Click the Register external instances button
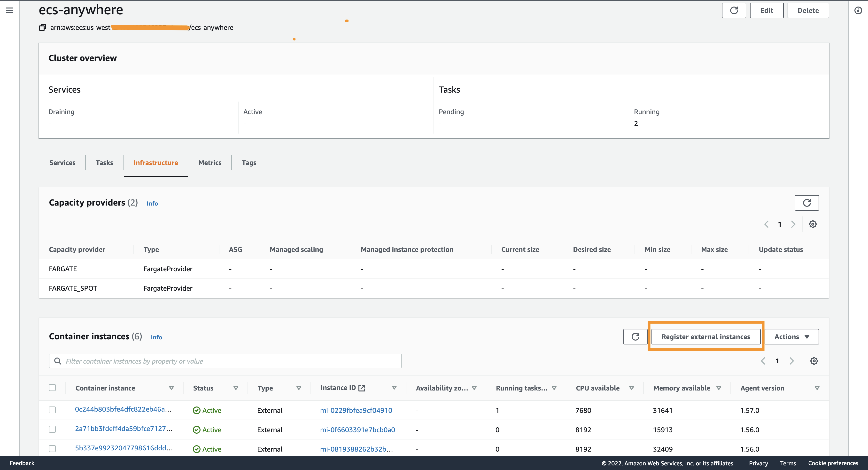This screenshot has height=470, width=868. coord(706,336)
